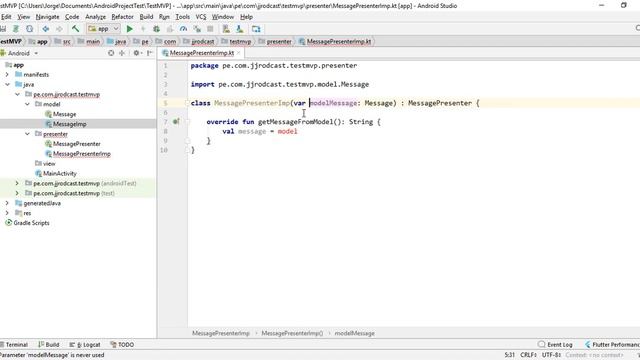Click the last toolbar icon after SDK Manager

[256, 29]
